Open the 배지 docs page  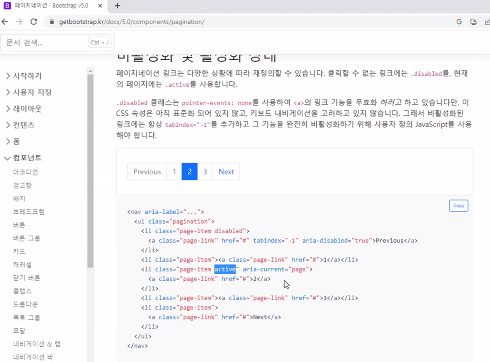point(19,199)
